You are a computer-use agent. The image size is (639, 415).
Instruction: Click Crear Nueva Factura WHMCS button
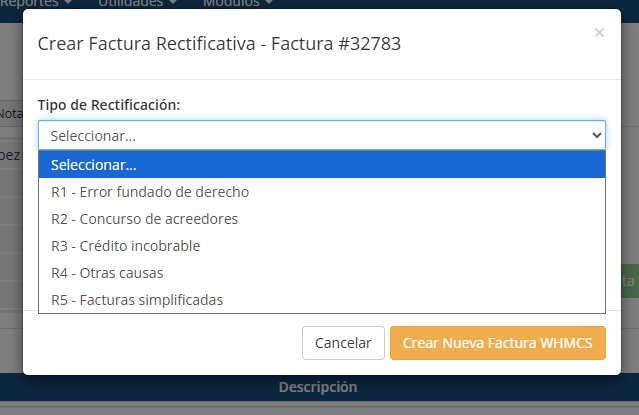(x=497, y=343)
